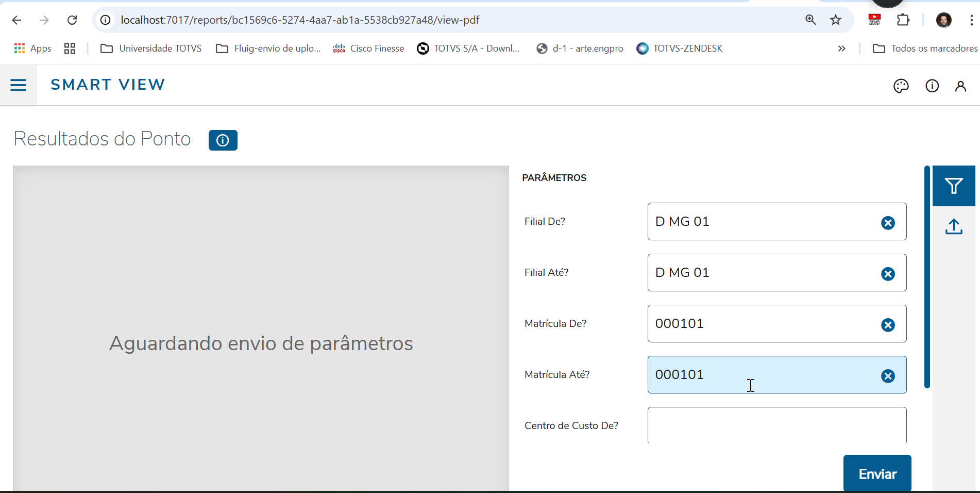Click the export report icon
The width and height of the screenshot is (980, 493).
coord(954,227)
